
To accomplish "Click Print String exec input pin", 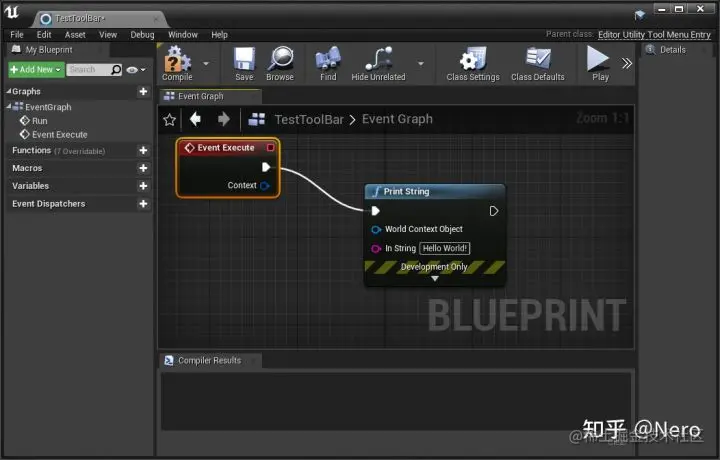I will (x=375, y=211).
